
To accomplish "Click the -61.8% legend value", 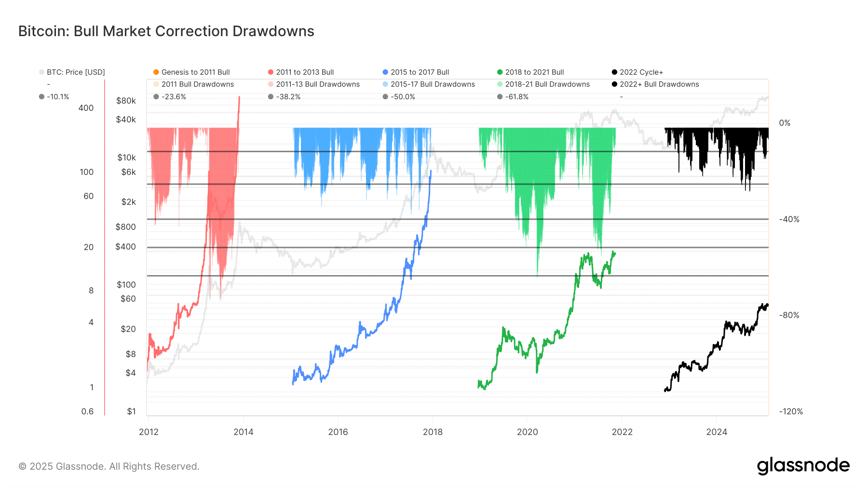I will (x=517, y=97).
